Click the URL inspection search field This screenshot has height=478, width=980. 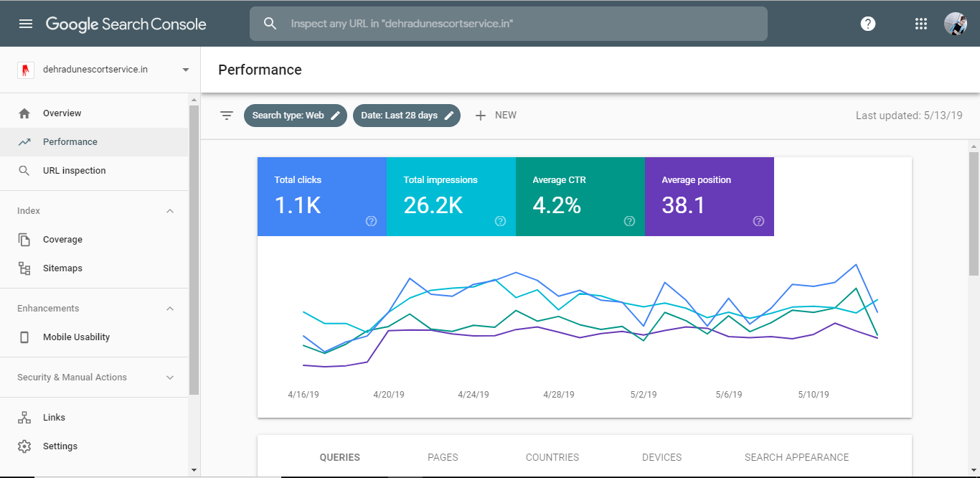(517, 24)
